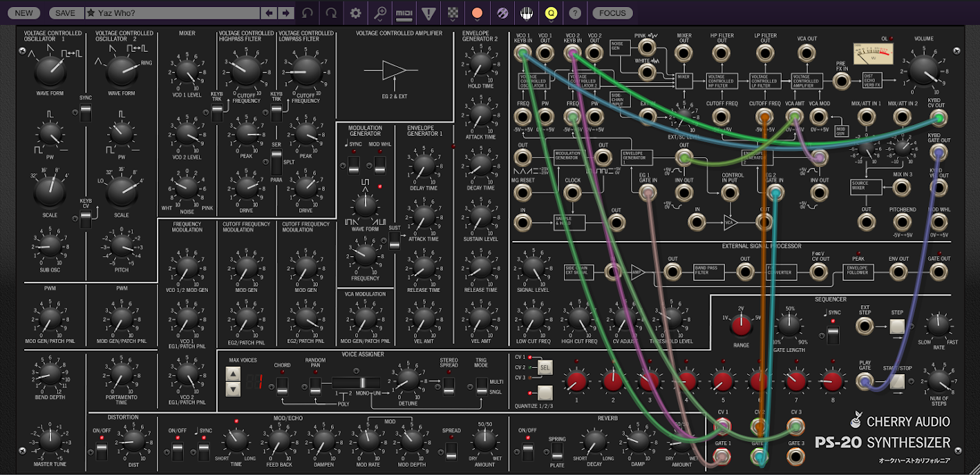Toggle the CHORD switch in Voice Assigner
The width and height of the screenshot is (980, 475).
(282, 387)
